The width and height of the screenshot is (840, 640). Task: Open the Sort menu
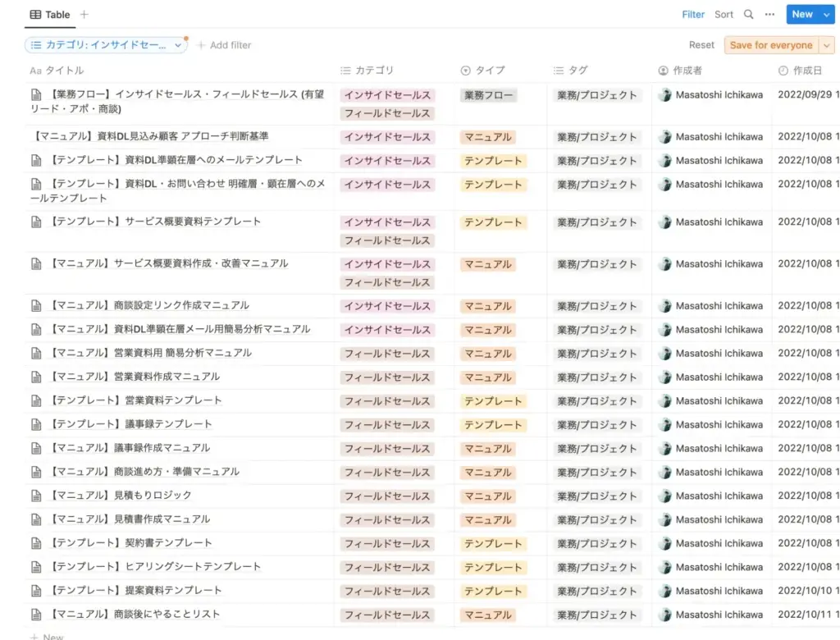(724, 15)
